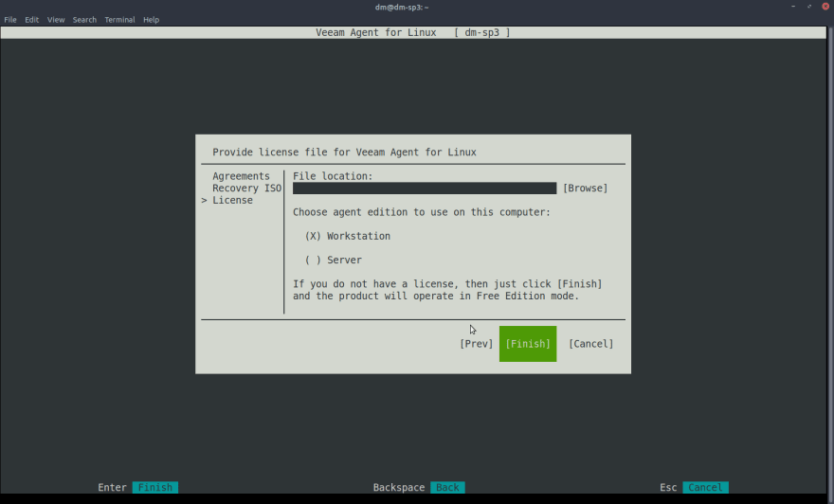
Task: Click the [Browse] button for license file
Action: pos(585,189)
